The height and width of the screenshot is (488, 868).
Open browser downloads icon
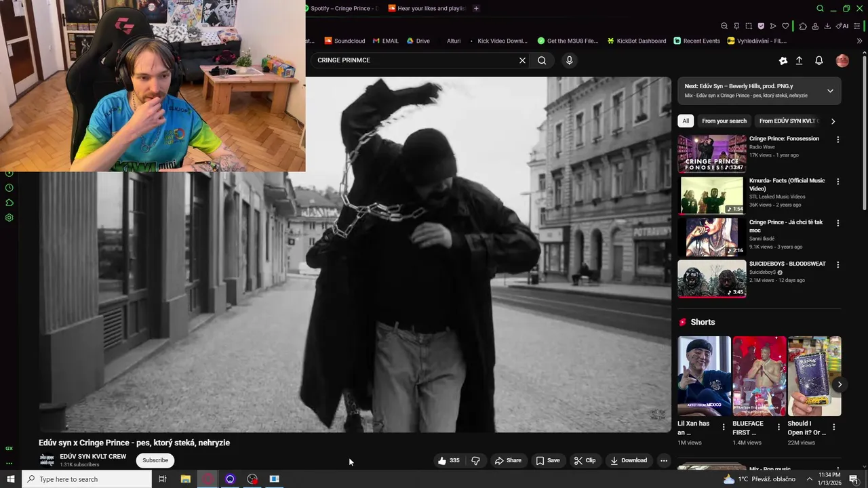tap(827, 26)
